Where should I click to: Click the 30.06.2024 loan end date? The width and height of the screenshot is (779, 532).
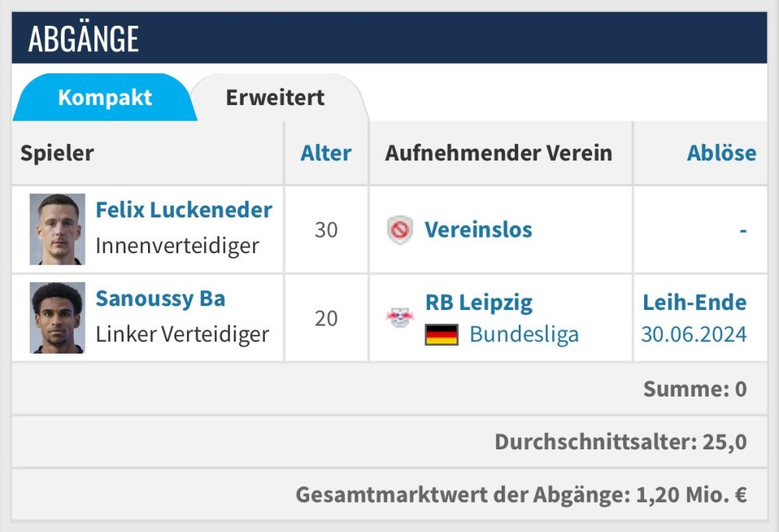693,335
